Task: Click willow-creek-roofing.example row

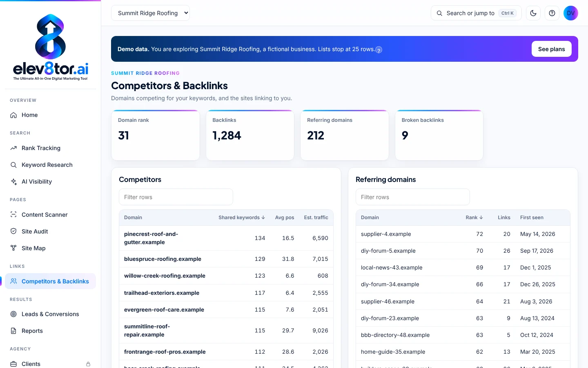Action: (226, 276)
